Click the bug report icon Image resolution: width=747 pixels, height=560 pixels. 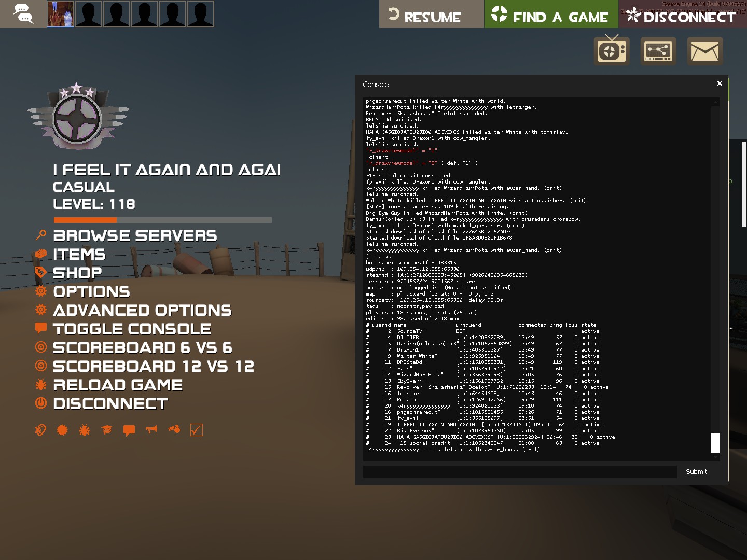pyautogui.click(x=85, y=430)
